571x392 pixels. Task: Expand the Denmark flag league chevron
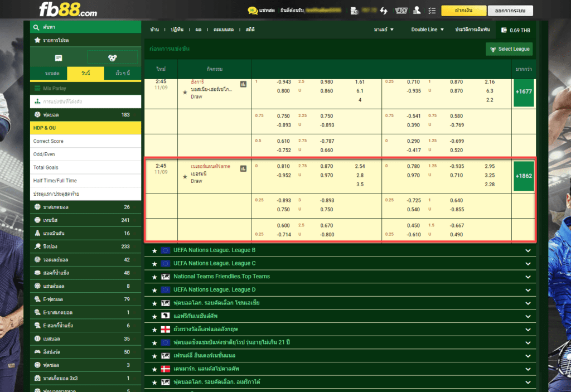point(528,369)
